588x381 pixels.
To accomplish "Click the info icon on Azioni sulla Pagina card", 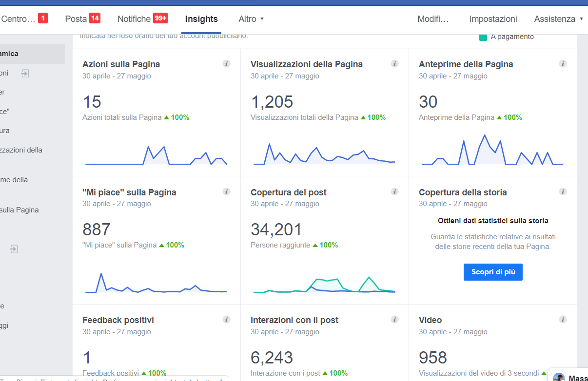I will pyautogui.click(x=226, y=64).
